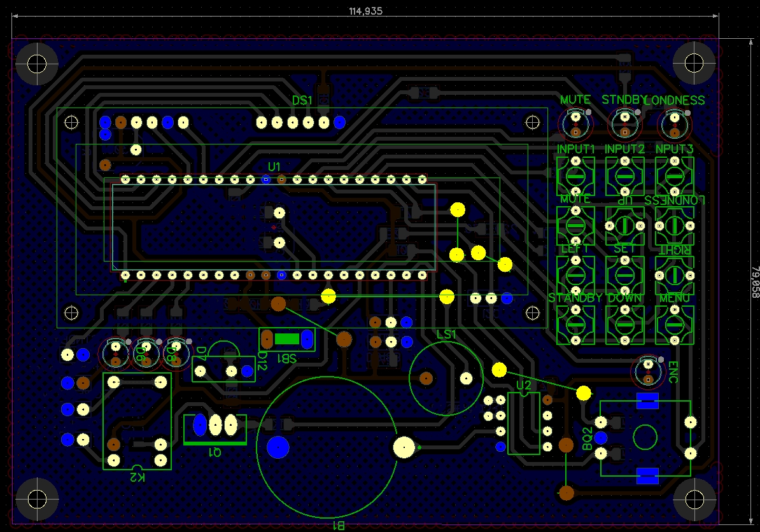The height and width of the screenshot is (532, 760).
Task: Click the SET silkscreen label
Action: [624, 249]
